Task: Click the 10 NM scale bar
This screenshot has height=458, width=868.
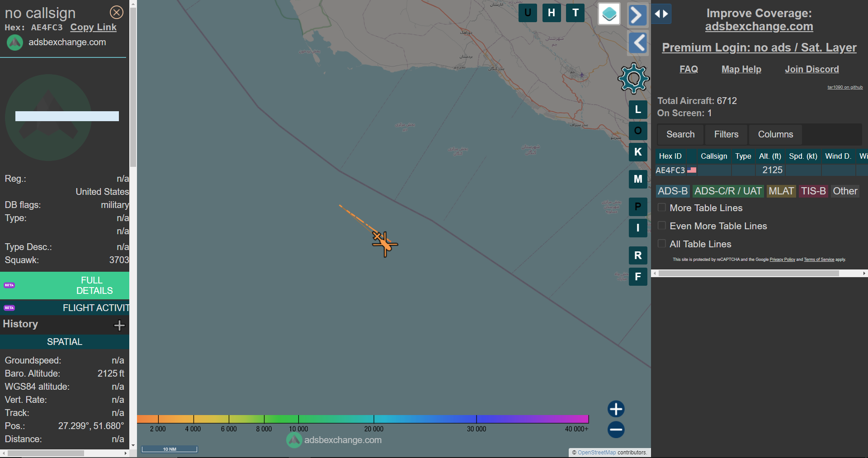Action: coord(170,449)
